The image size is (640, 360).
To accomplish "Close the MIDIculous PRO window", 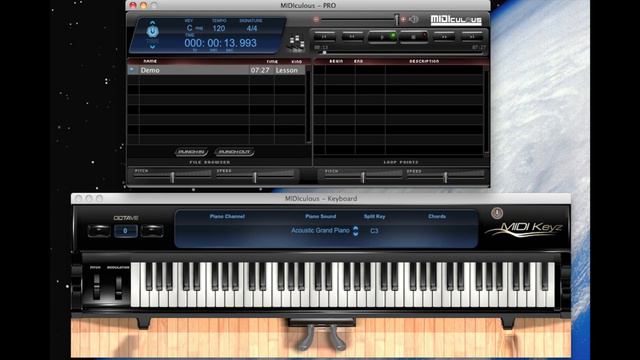I will pyautogui.click(x=133, y=5).
